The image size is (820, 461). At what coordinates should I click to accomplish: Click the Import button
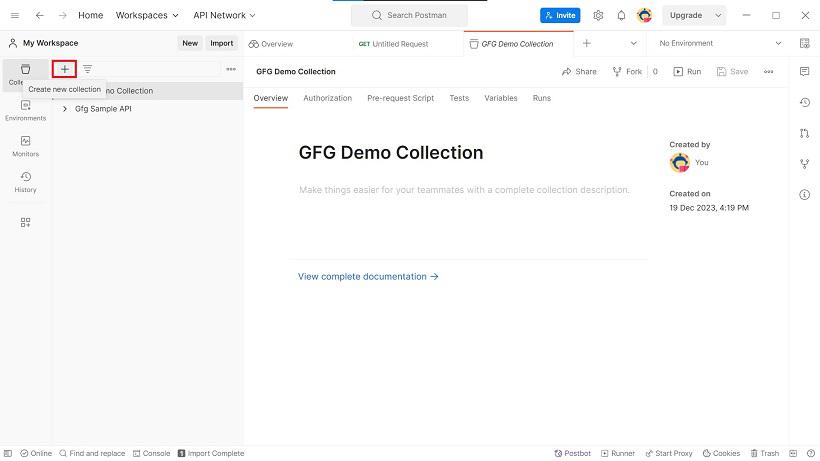coord(222,43)
